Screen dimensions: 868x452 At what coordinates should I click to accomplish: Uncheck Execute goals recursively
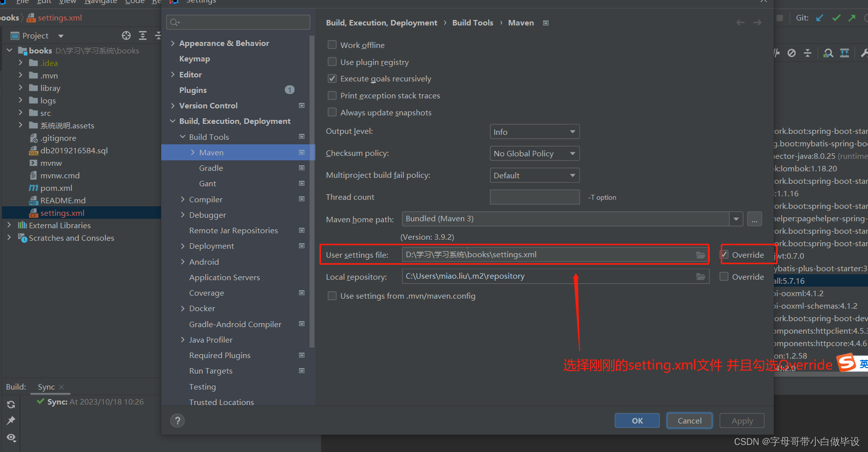coord(332,78)
